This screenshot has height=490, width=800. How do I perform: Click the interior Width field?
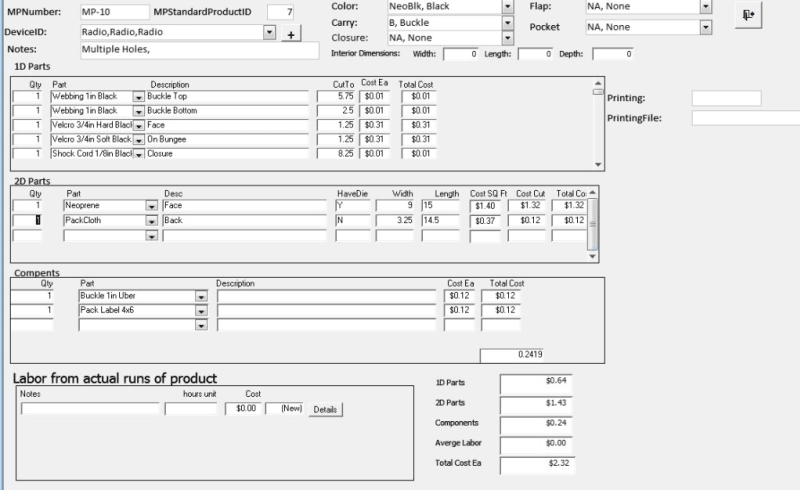point(461,54)
